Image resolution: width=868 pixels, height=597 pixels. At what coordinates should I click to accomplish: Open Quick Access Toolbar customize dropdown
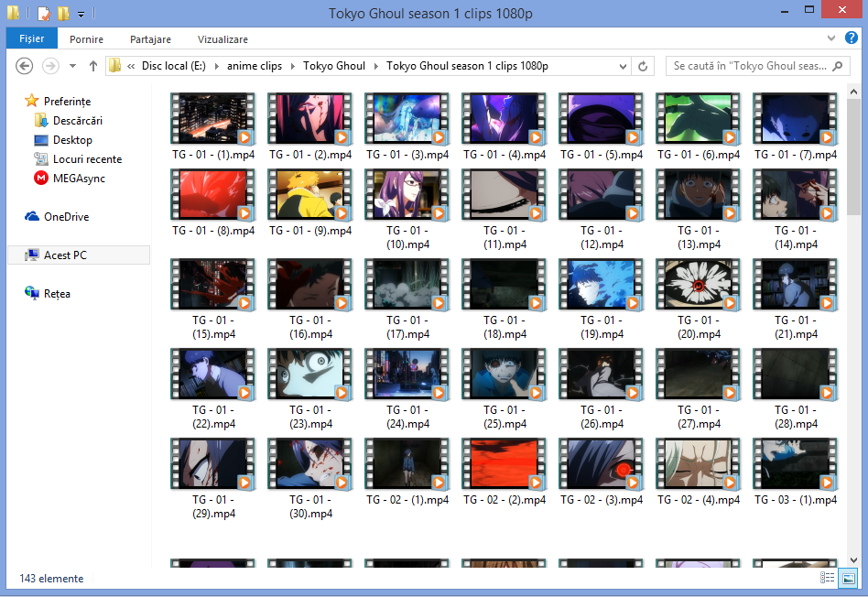81,14
